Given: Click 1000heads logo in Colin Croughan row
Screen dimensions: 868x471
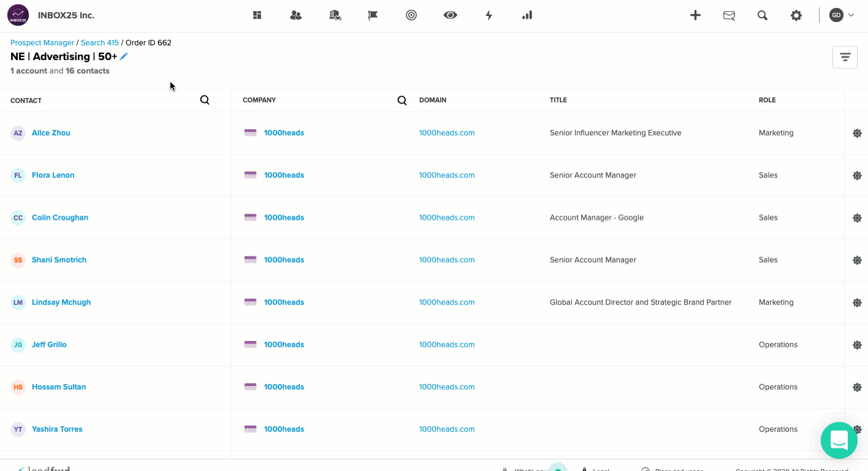Looking at the screenshot, I should 250,217.
